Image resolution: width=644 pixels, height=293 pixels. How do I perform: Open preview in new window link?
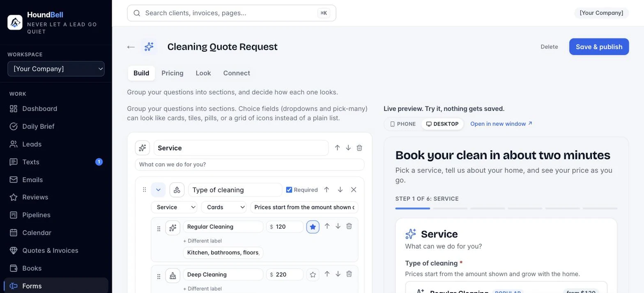501,124
